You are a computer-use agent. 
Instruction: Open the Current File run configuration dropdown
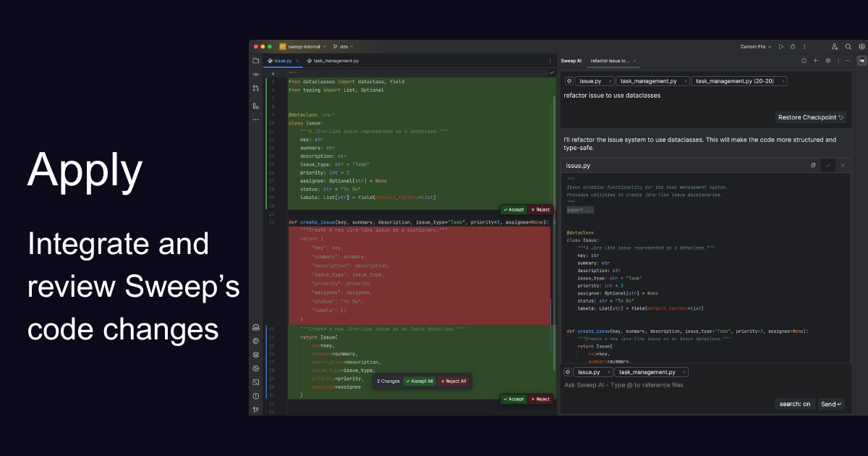tap(756, 46)
